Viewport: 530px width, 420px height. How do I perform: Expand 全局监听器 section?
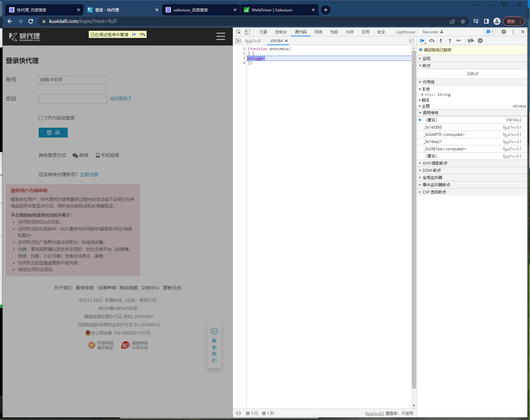pos(472,177)
